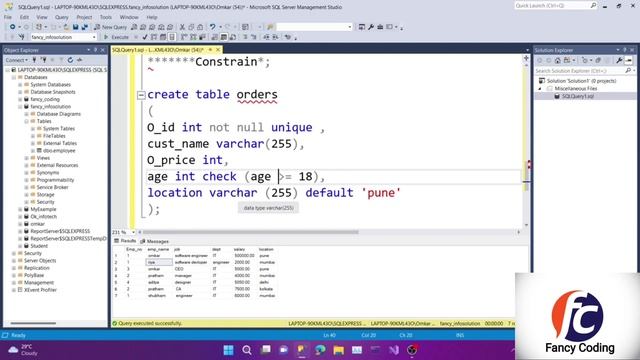
Task: Focus the Quick Launch search box
Action: point(556,6)
